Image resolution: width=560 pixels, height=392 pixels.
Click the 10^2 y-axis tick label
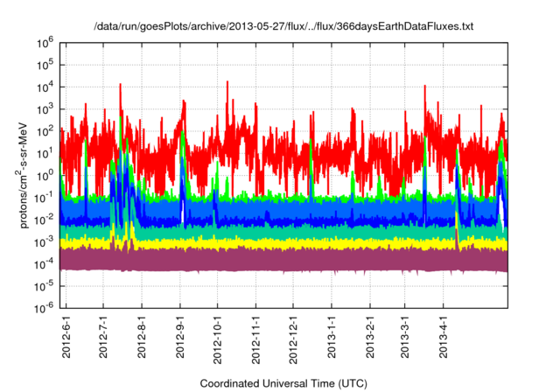click(45, 132)
